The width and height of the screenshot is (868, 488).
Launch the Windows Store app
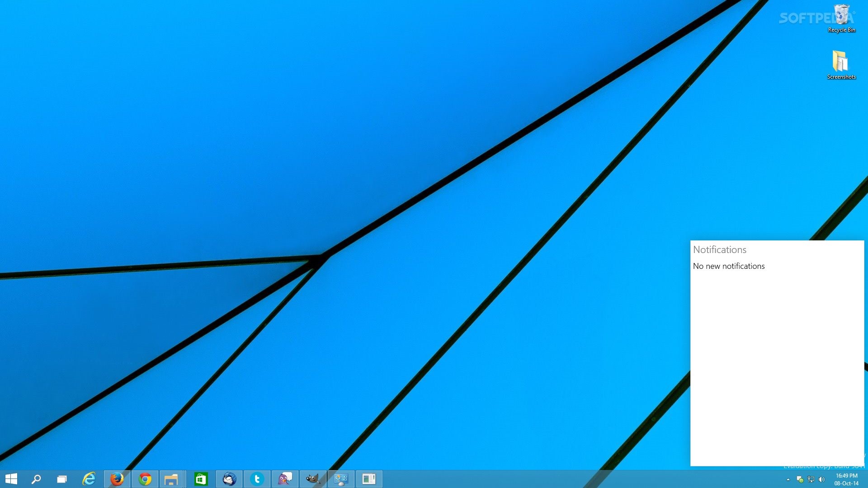(201, 479)
